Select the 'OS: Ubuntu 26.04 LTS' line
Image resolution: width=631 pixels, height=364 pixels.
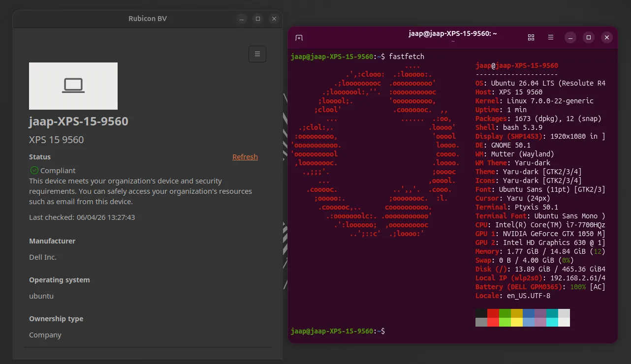tap(540, 83)
